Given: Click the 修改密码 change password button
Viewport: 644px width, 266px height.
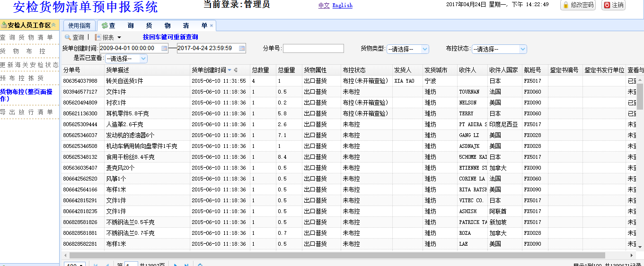Looking at the screenshot, I should pyautogui.click(x=578, y=5).
